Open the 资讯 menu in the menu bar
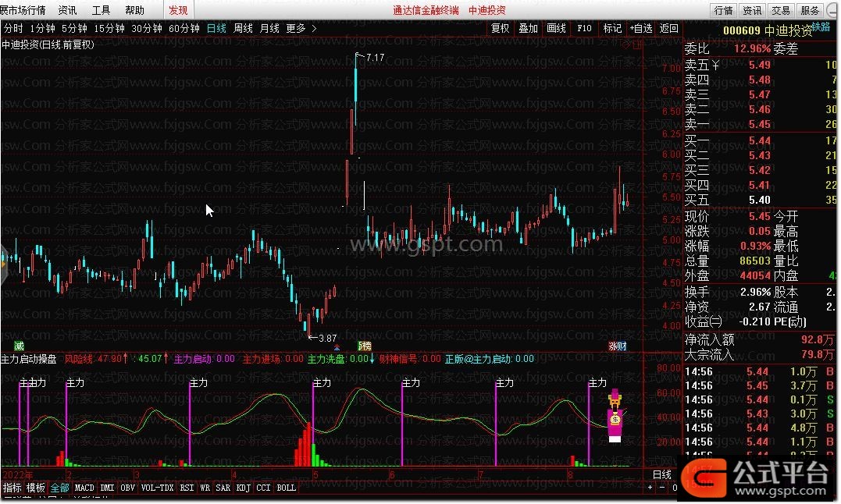 point(67,10)
